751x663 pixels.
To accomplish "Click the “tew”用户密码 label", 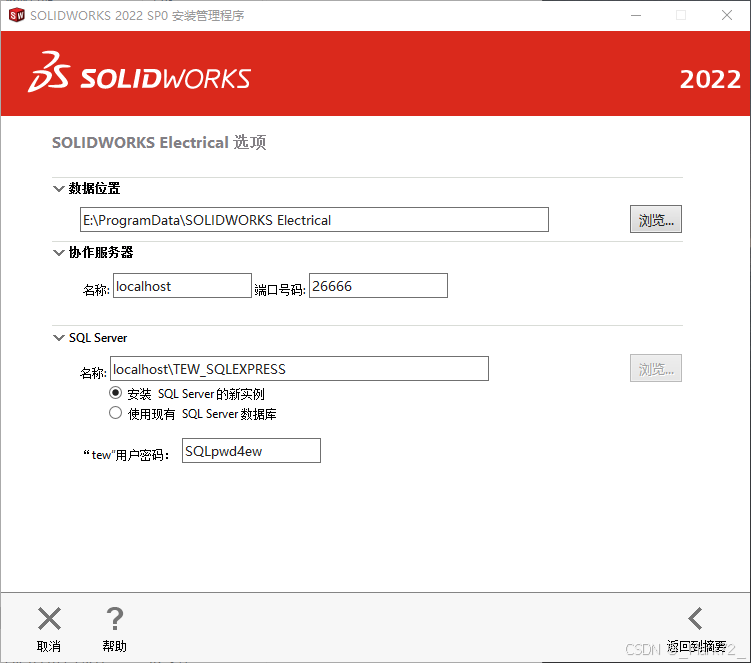I will click(x=126, y=455).
